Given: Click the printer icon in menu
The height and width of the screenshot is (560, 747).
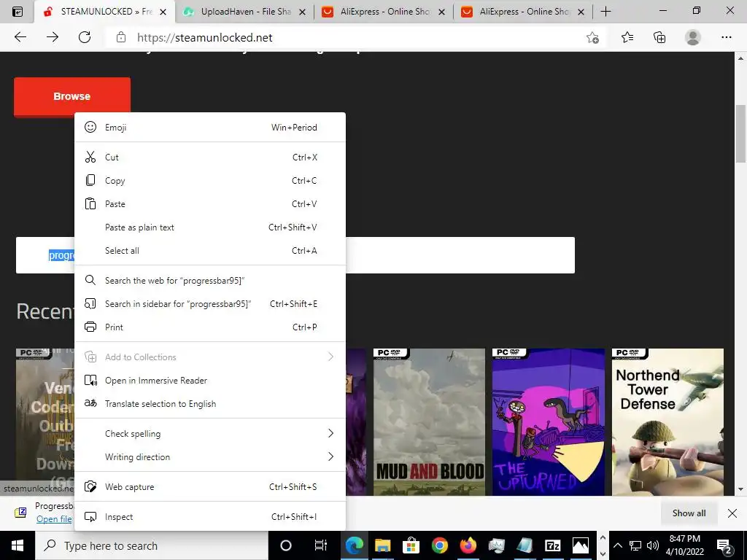Looking at the screenshot, I should point(90,327).
